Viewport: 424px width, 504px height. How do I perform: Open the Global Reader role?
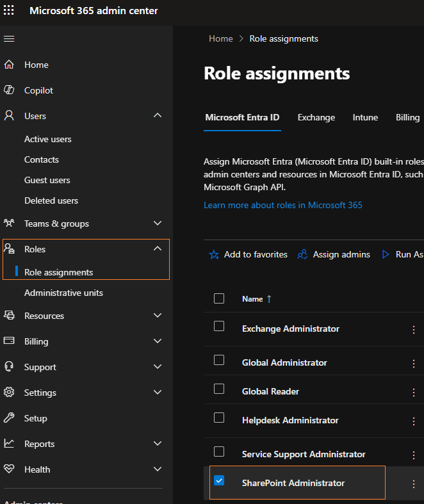click(270, 391)
